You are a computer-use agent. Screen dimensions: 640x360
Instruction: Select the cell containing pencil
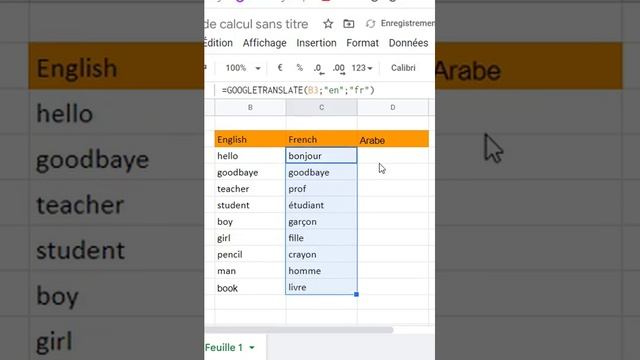(250, 254)
